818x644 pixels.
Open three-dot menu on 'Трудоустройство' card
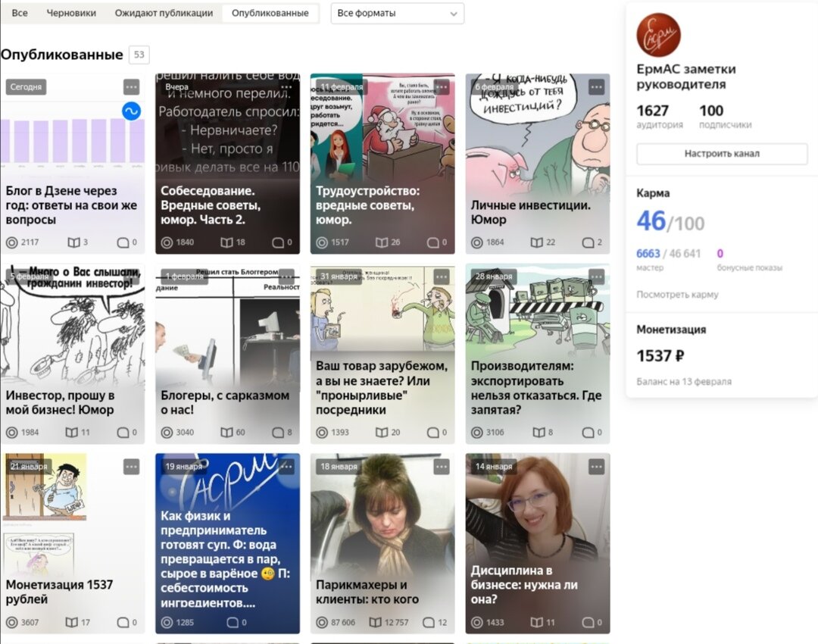[x=442, y=86]
